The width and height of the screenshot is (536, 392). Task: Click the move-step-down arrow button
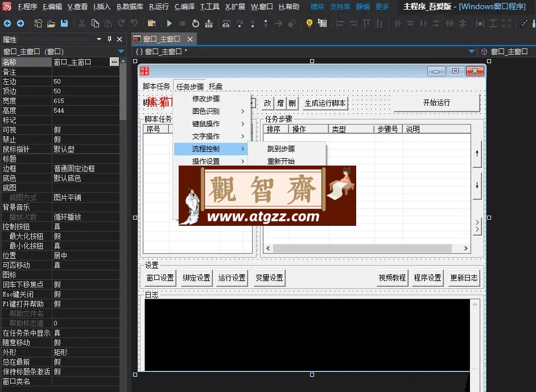pos(477,185)
